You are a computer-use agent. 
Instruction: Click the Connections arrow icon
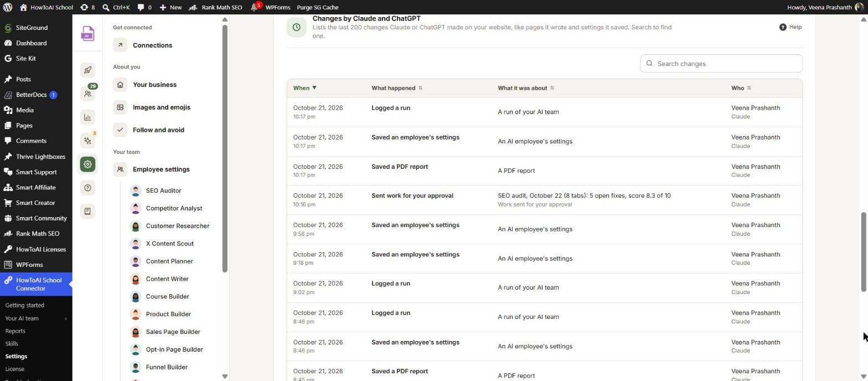pyautogui.click(x=120, y=45)
